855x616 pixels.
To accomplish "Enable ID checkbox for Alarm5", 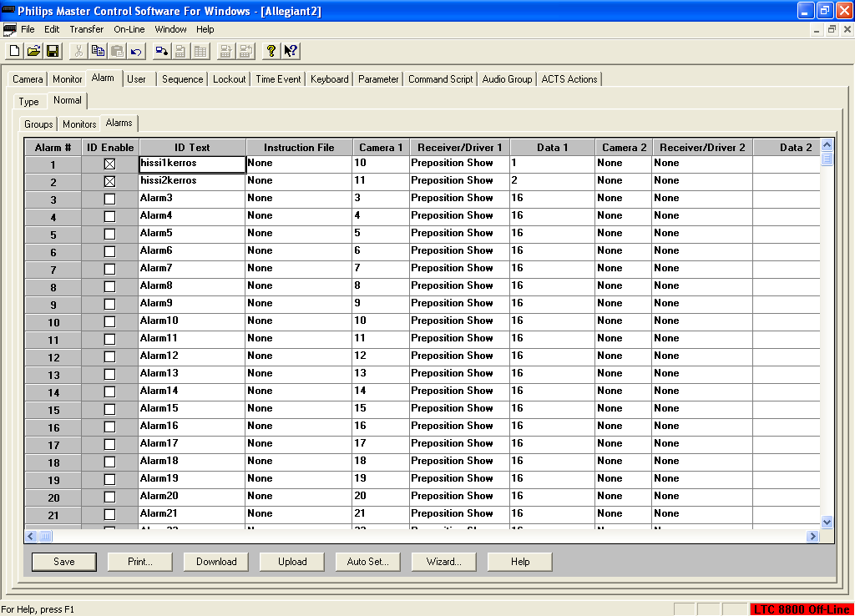I will 109,234.
